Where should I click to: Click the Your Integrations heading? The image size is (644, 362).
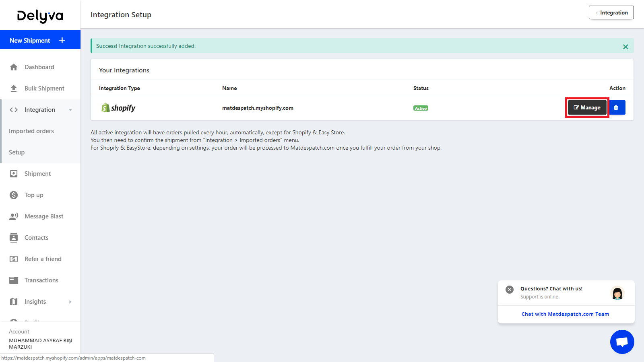(124, 70)
